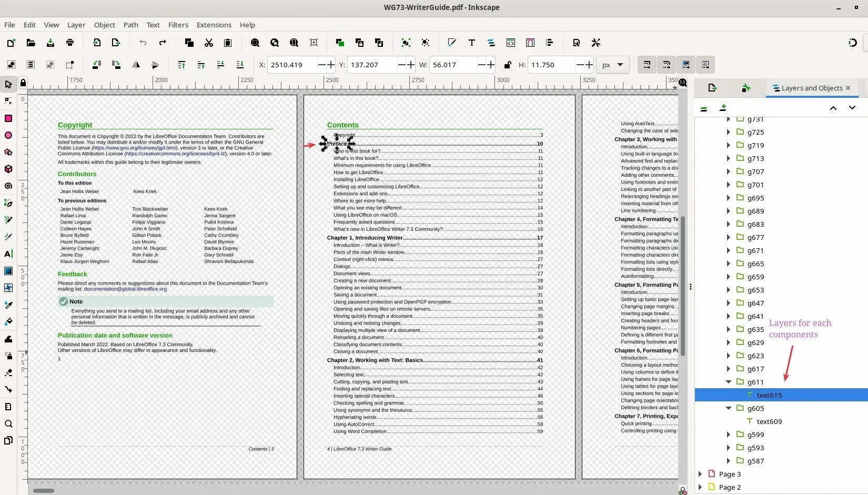Toggle the guides lock near the ruler corner
The height and width of the screenshot is (495, 868).
(x=23, y=83)
